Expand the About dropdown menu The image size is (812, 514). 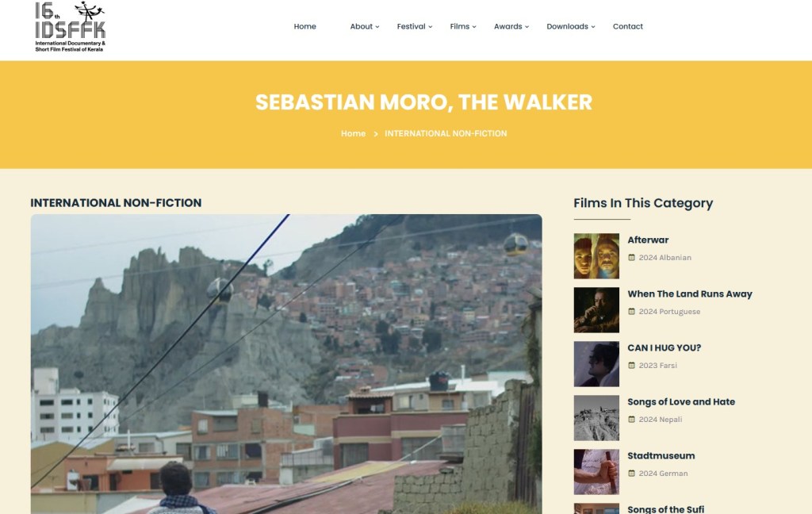point(364,26)
